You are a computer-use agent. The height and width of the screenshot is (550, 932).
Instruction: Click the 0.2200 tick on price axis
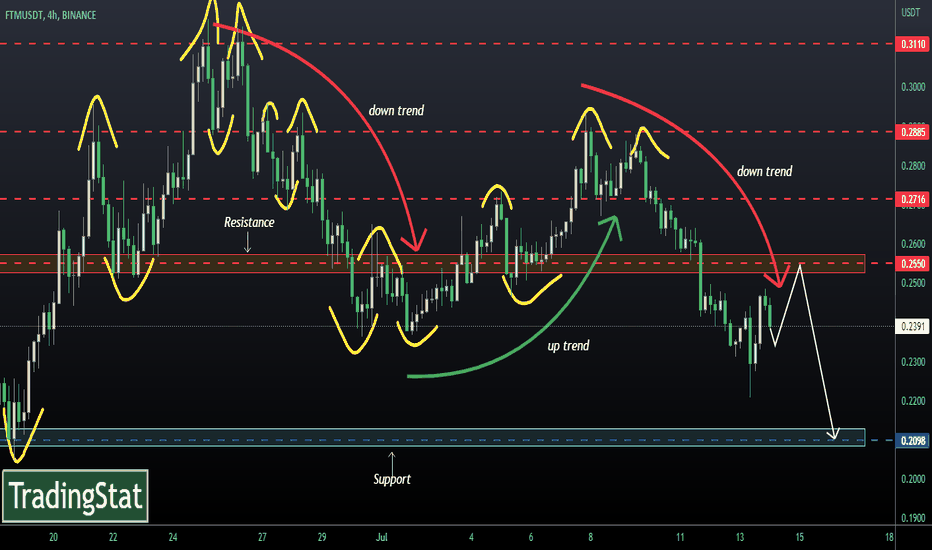(913, 401)
